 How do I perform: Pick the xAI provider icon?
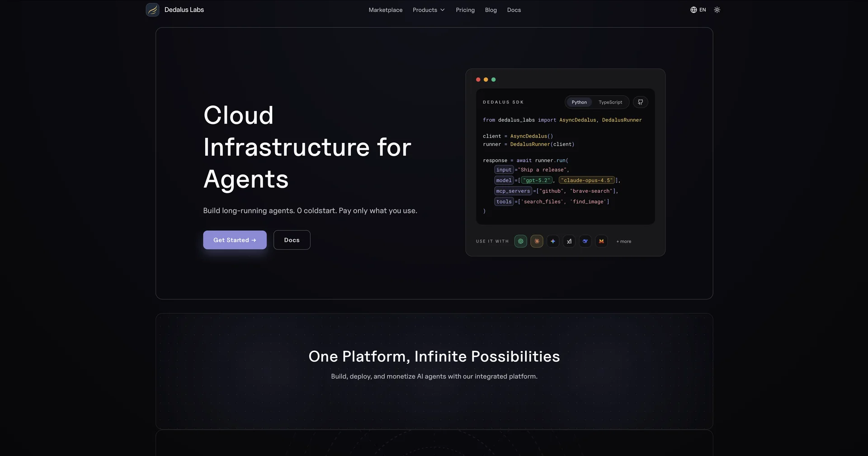[x=569, y=242]
